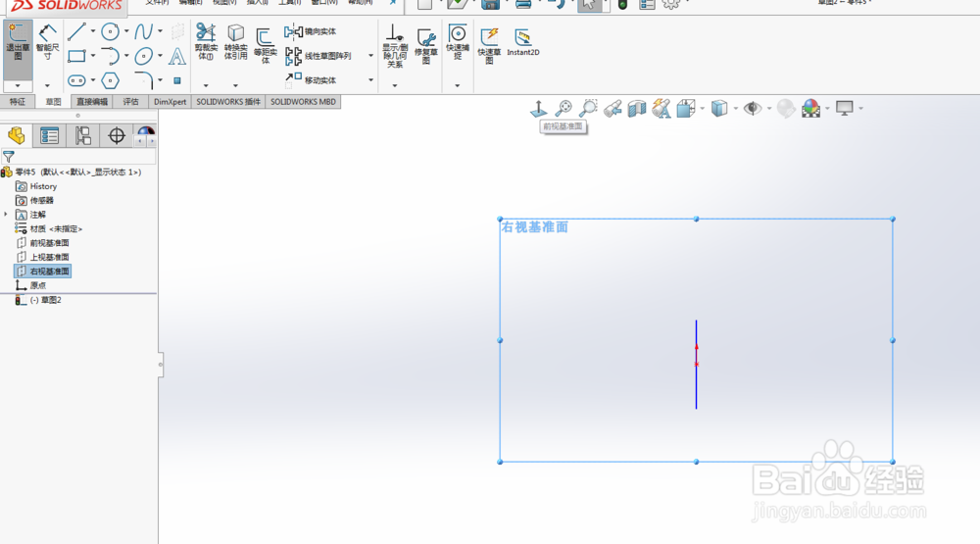Select the Polygon sketch tool
980x544 pixels.
pos(110,80)
